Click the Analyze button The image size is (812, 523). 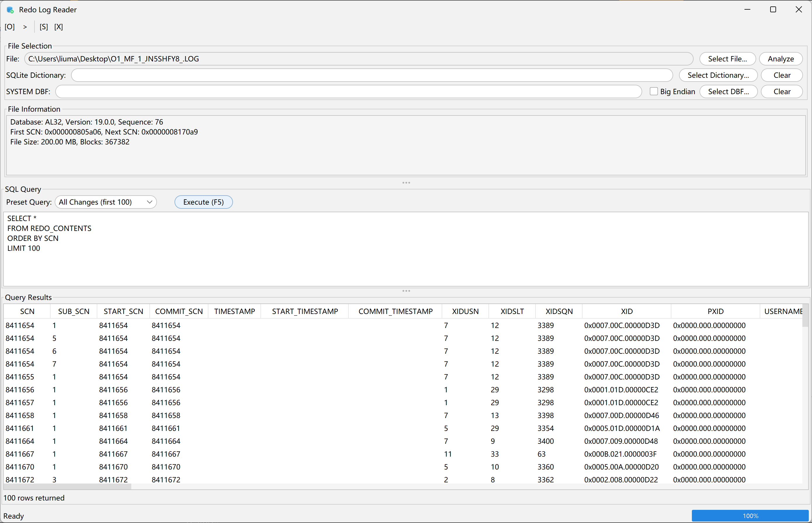coord(781,59)
